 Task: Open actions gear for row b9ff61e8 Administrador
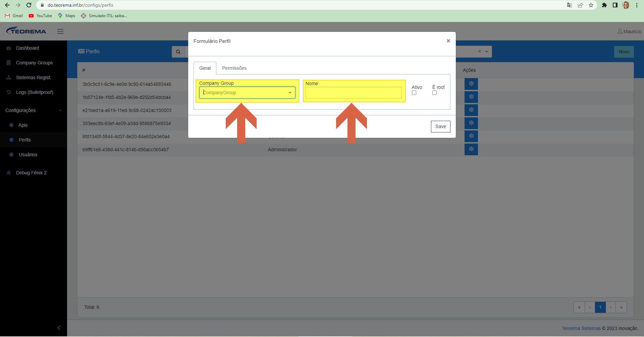[x=471, y=149]
